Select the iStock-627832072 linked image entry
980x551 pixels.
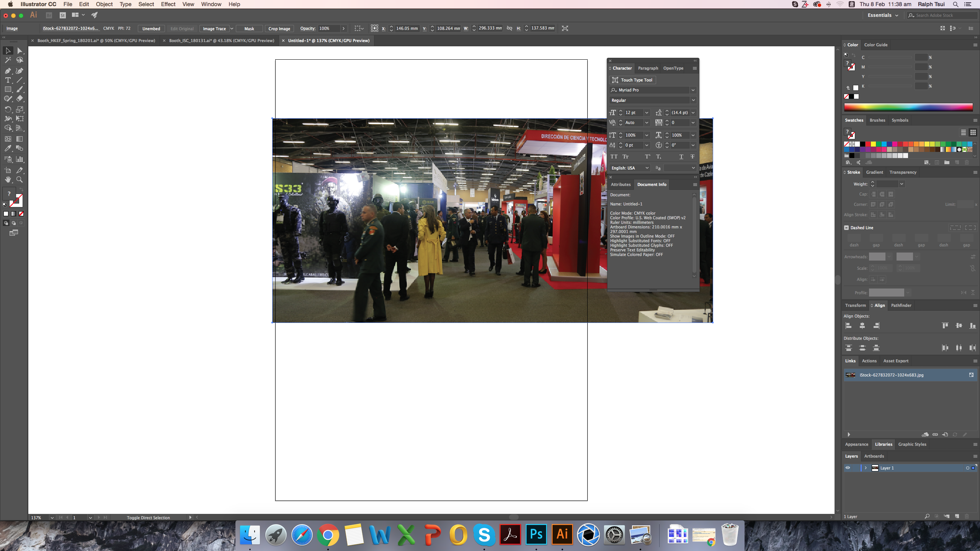point(891,375)
